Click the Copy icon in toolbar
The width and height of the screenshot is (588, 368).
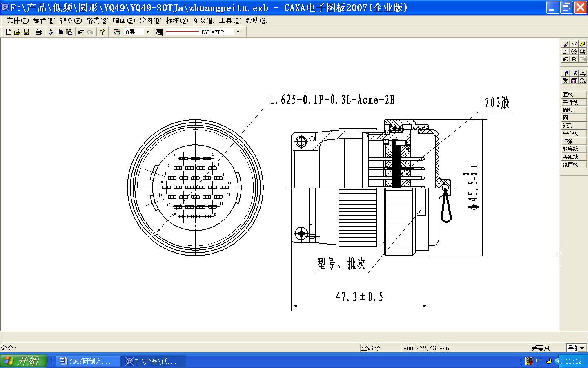(x=60, y=32)
